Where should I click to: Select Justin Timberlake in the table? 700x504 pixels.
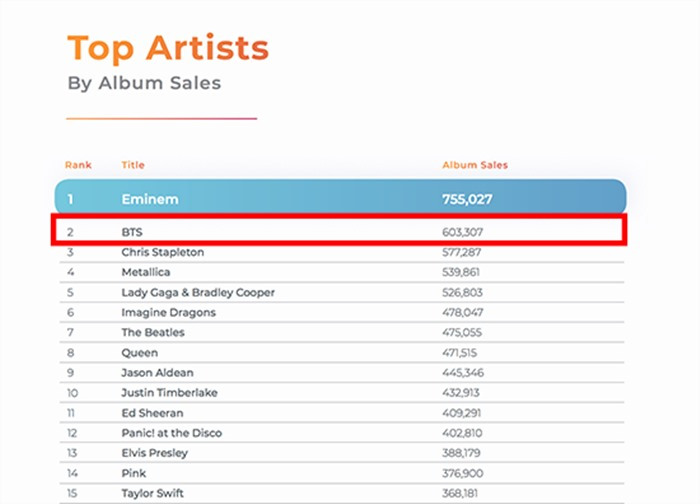[169, 393]
